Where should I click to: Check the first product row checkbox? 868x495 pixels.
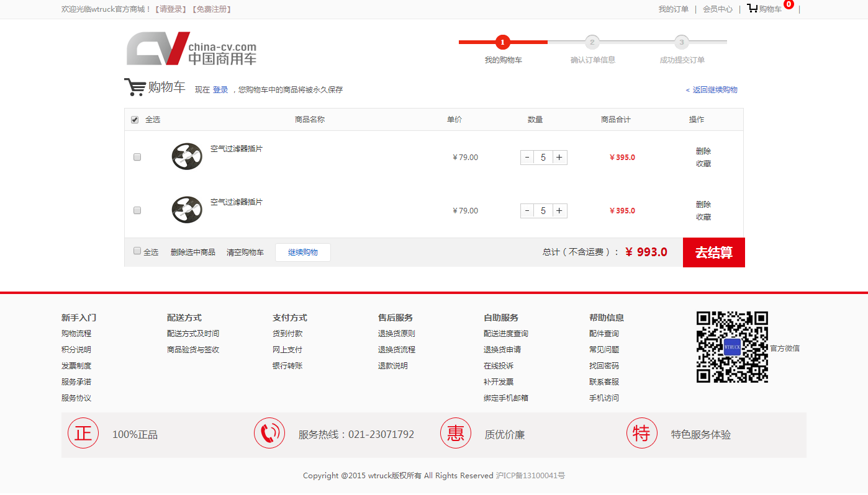click(x=137, y=157)
